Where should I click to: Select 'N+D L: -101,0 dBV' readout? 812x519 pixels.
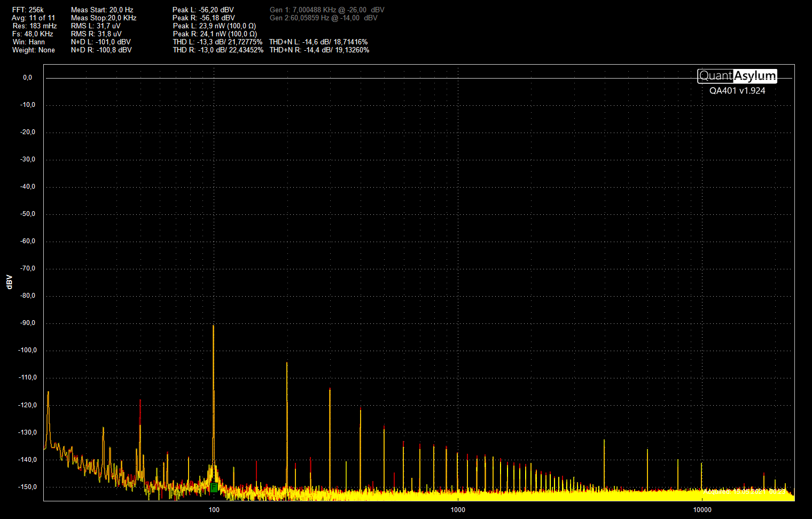101,42
